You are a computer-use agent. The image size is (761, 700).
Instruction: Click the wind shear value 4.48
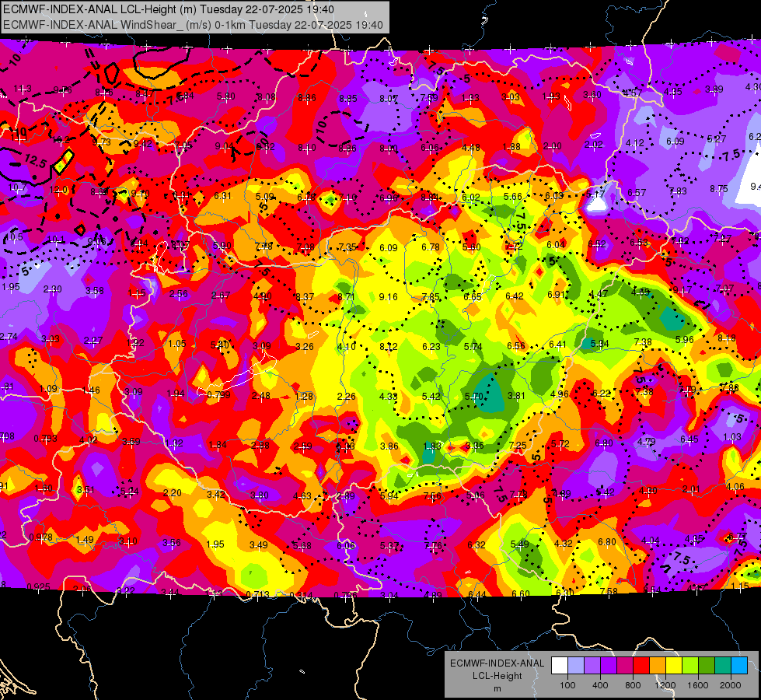click(x=471, y=148)
